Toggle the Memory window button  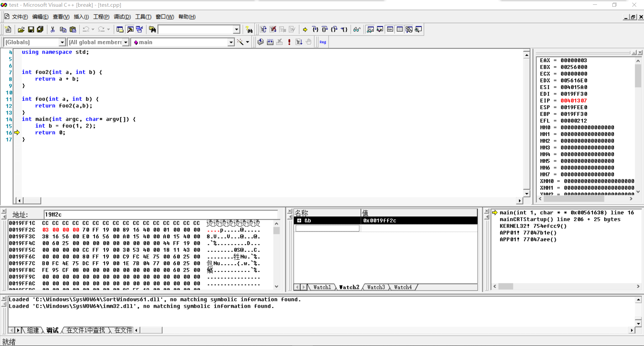pyautogui.click(x=399, y=30)
